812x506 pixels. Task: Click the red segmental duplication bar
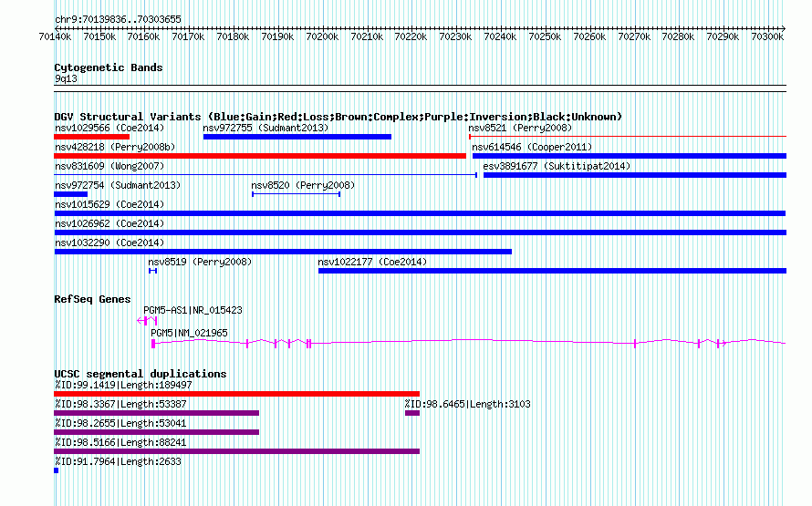point(236,394)
